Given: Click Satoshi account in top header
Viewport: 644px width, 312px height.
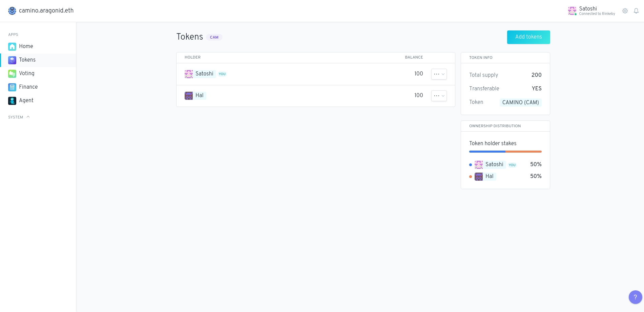Looking at the screenshot, I should point(591,11).
